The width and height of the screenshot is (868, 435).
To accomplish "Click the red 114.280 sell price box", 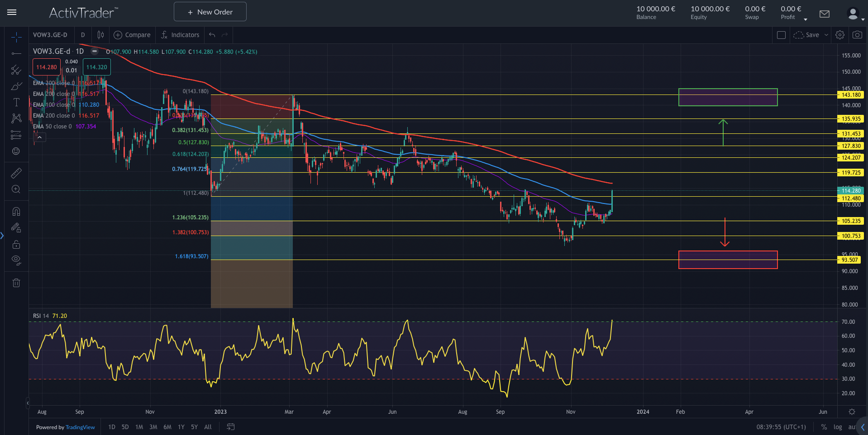I will pos(47,67).
